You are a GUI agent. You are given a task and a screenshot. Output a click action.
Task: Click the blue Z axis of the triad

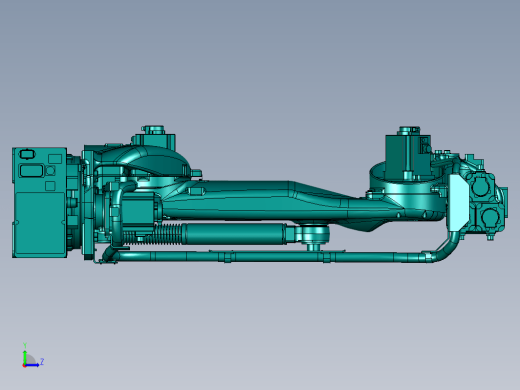coord(32,365)
